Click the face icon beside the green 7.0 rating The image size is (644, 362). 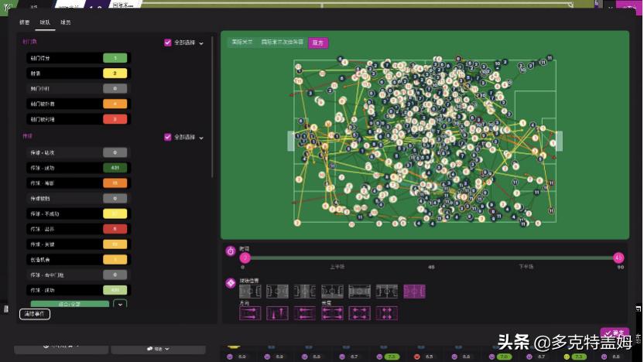coord(492,357)
